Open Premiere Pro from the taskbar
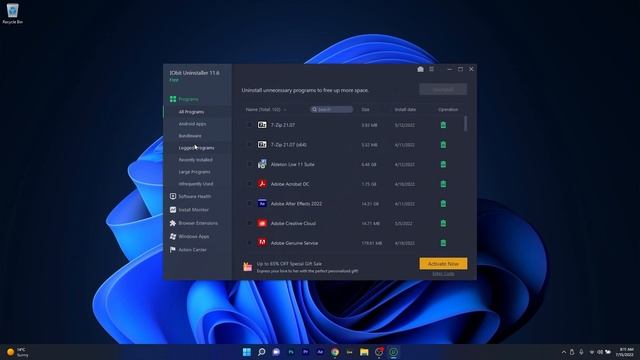Viewport: 640px width, 360px height. 305,352
